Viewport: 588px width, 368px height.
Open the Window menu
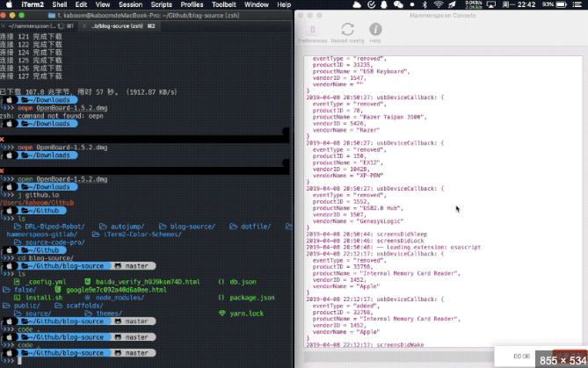pos(257,4)
